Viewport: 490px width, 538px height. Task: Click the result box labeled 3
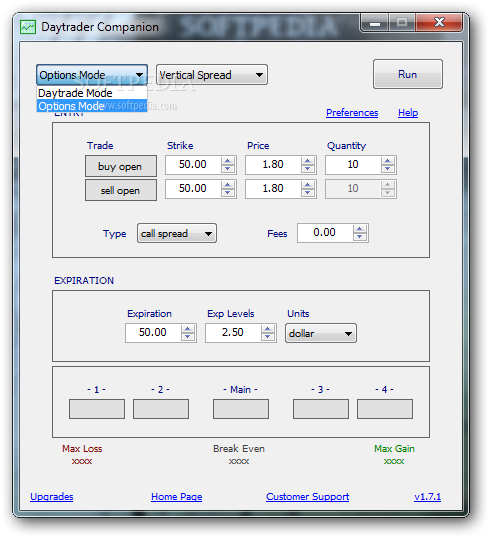[321, 409]
